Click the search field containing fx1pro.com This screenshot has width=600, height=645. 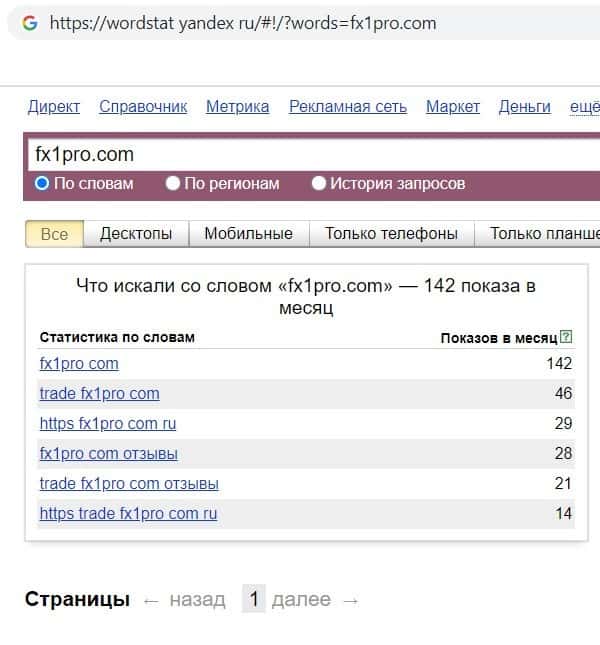[x=300, y=155]
